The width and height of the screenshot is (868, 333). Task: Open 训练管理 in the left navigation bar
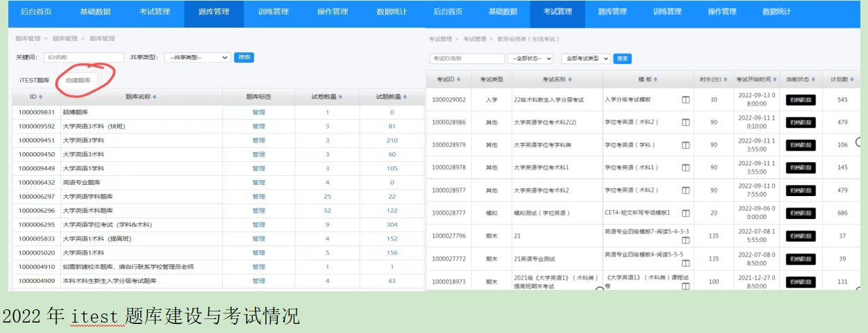coord(273,12)
